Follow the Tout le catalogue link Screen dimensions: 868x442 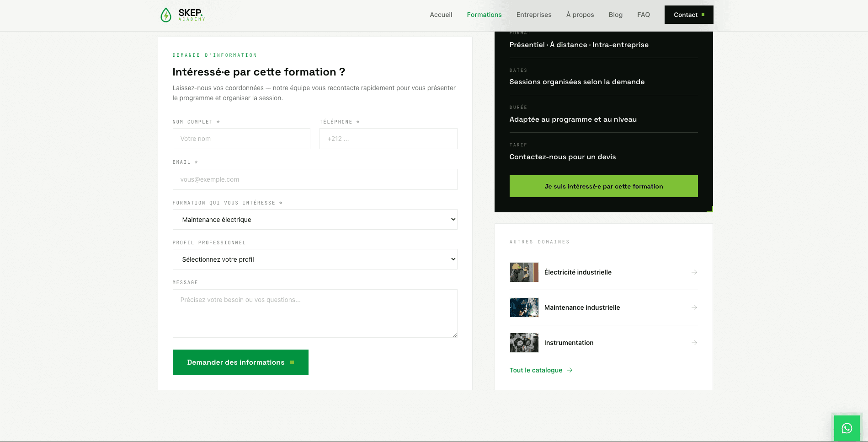541,370
